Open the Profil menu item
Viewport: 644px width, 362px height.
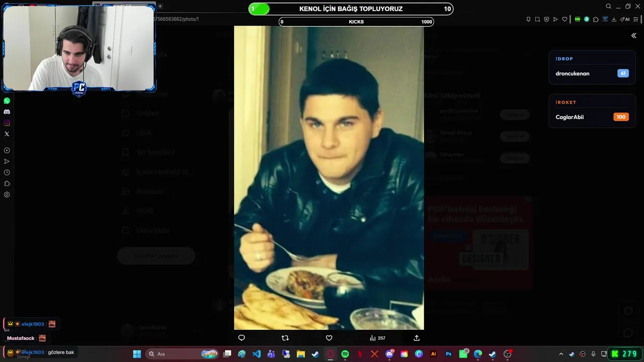click(x=138, y=211)
